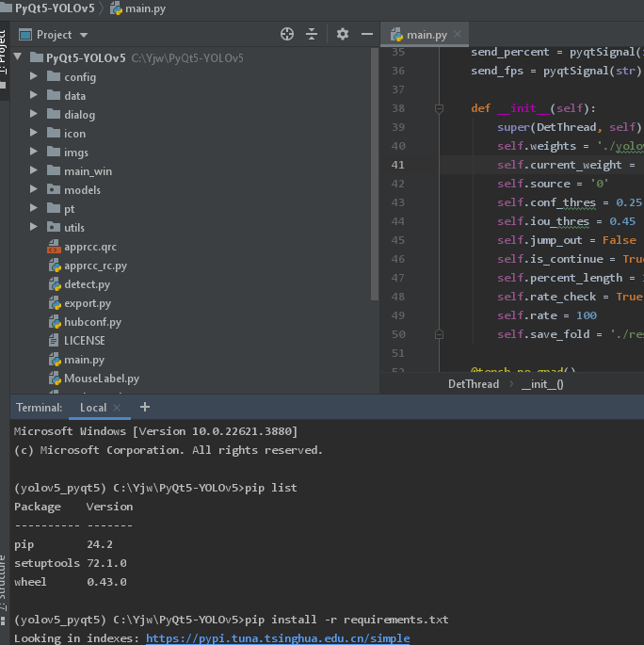The height and width of the screenshot is (645, 644).
Task: Select the data folder in tree
Action: (74, 96)
